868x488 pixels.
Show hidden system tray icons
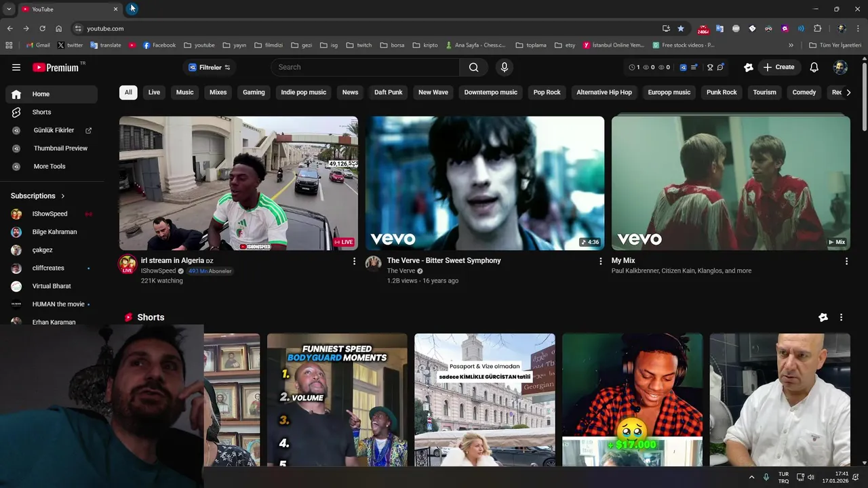click(751, 477)
